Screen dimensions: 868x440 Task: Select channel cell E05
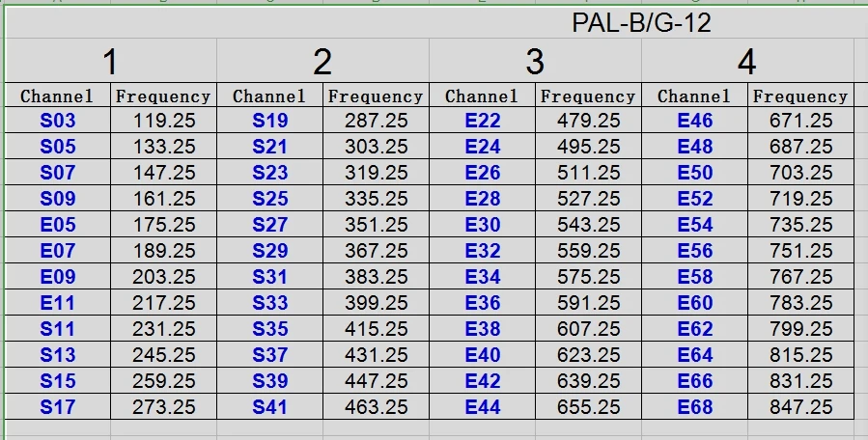(x=58, y=225)
